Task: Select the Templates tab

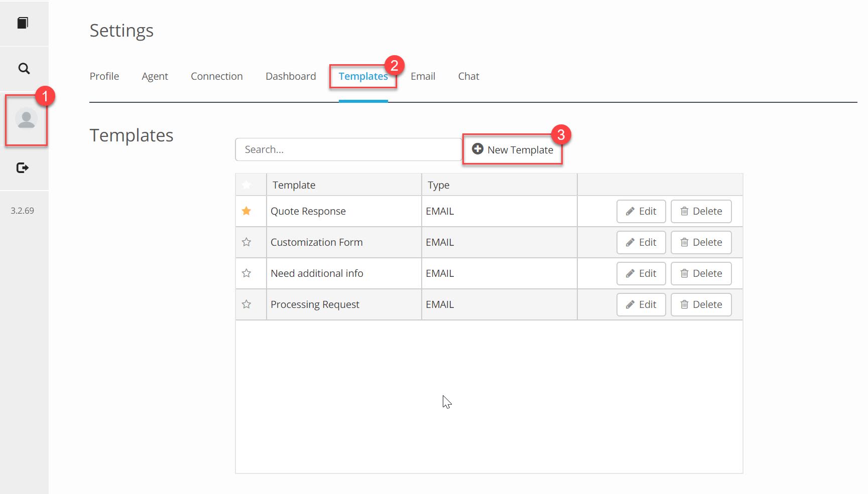Action: coord(363,76)
